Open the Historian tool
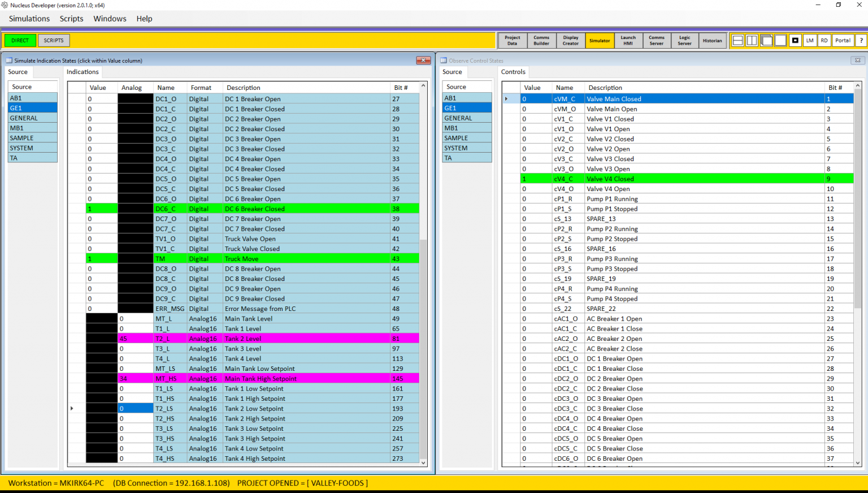This screenshot has width=868, height=493. [712, 40]
